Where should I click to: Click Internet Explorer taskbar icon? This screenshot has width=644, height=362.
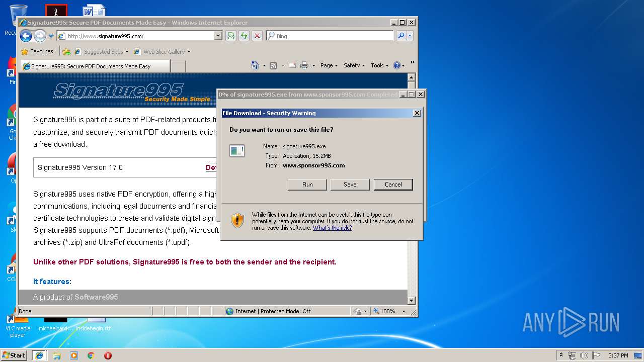pos(39,355)
